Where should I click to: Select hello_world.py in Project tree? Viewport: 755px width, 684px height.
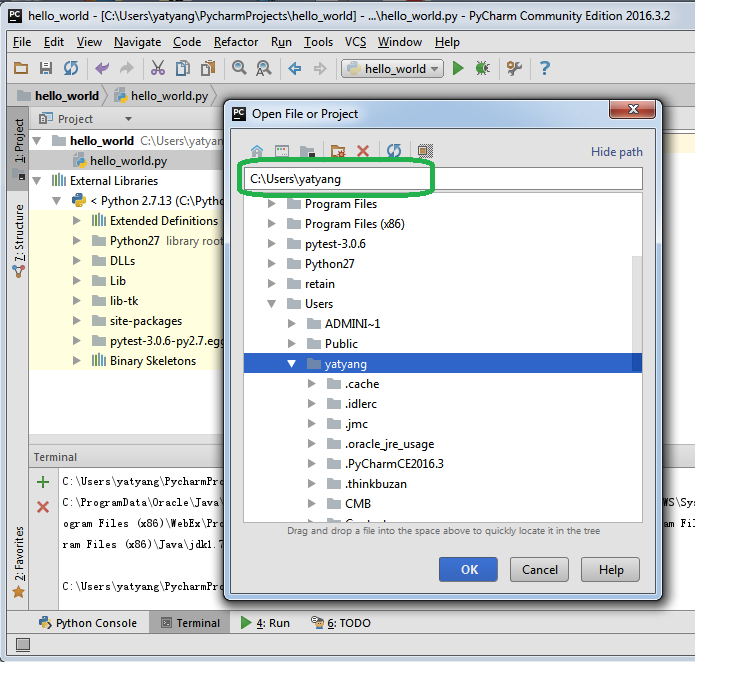128,161
